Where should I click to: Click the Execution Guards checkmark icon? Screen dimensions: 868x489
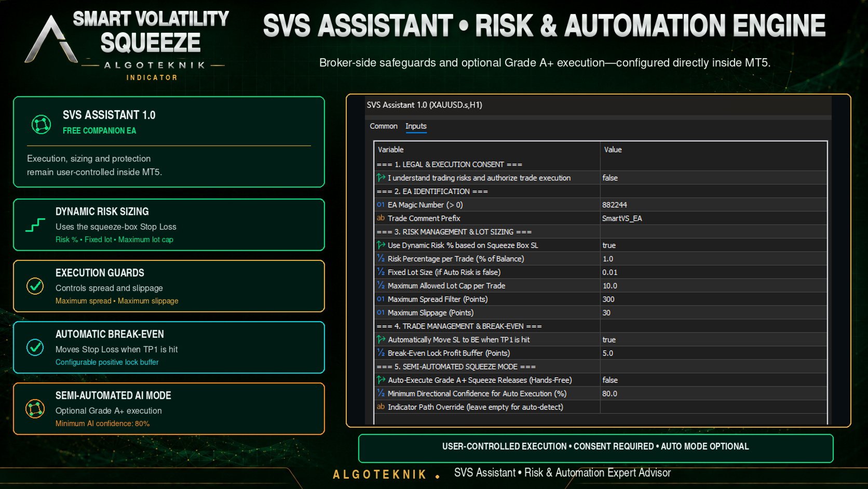pos(35,286)
